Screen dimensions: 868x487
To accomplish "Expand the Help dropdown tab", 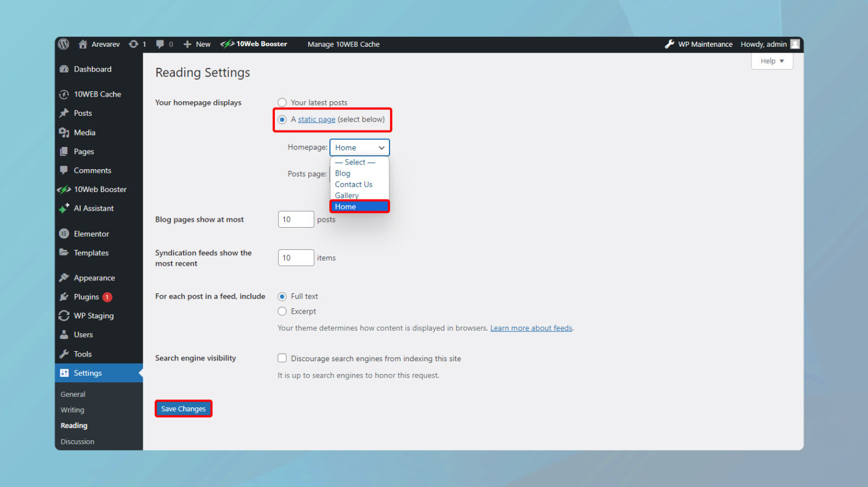I will pos(772,61).
